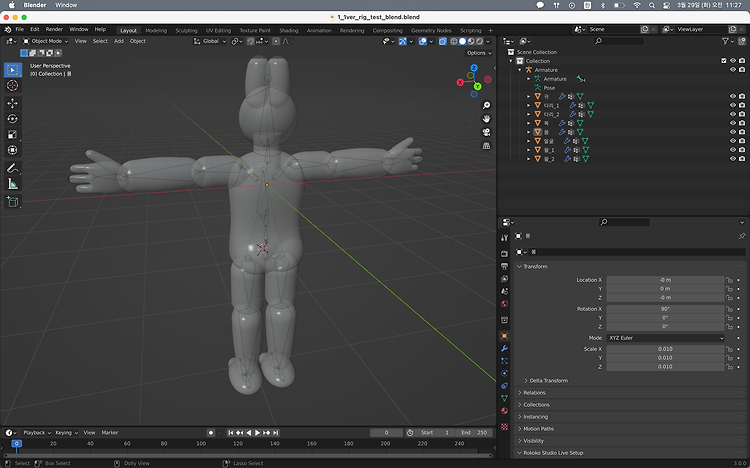Click the viewport pan hand icon

486,119
